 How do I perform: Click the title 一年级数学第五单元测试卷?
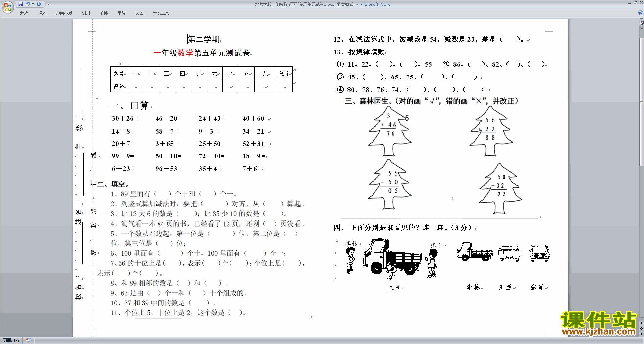click(202, 53)
